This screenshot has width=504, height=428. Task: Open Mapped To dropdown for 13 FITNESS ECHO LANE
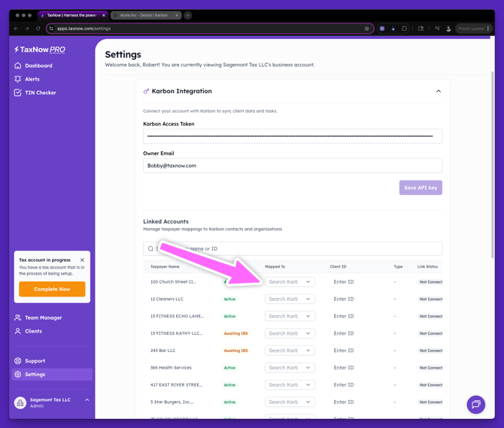click(290, 316)
